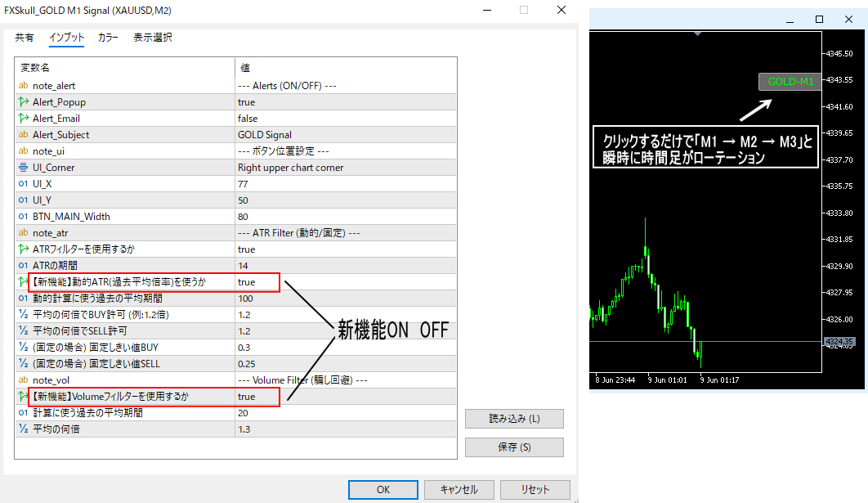
Task: Click the boolean icon beside Alert_Popup
Action: [23, 102]
